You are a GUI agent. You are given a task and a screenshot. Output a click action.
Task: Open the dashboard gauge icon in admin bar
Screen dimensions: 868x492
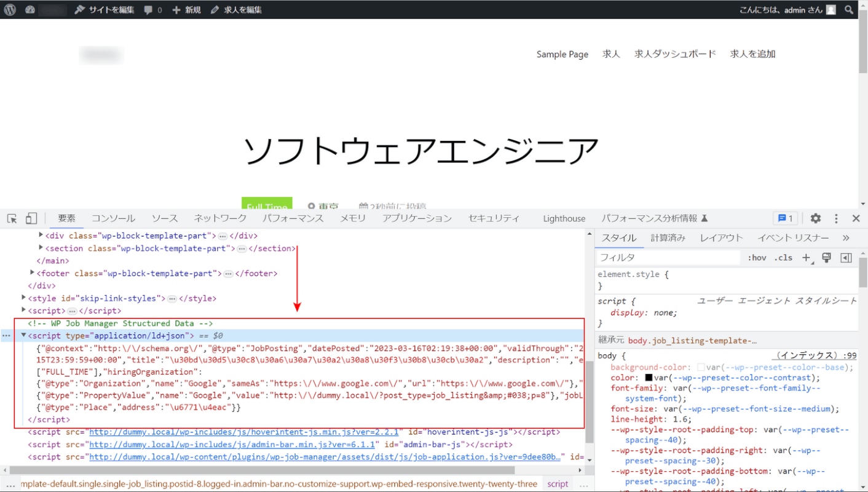[30, 9]
